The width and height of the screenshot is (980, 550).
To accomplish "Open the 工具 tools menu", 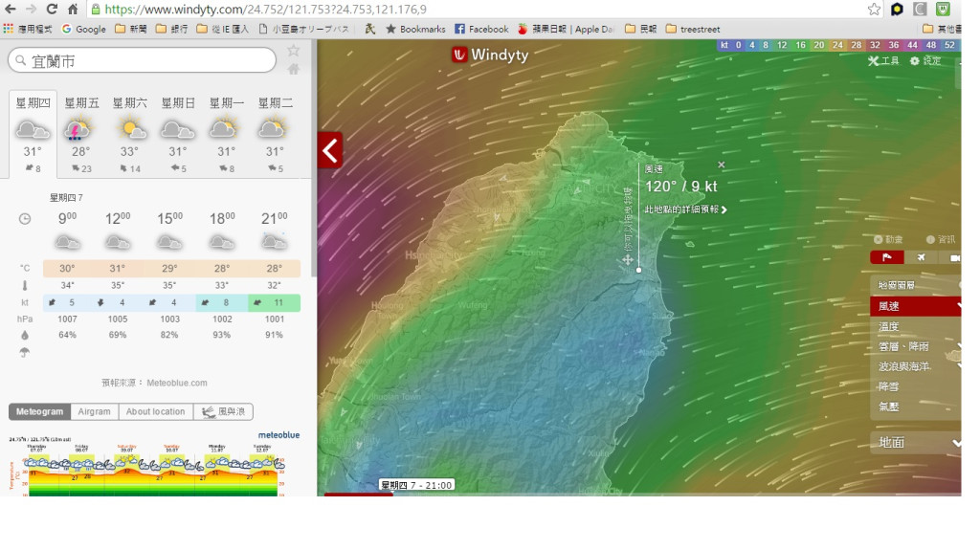I will (883, 60).
